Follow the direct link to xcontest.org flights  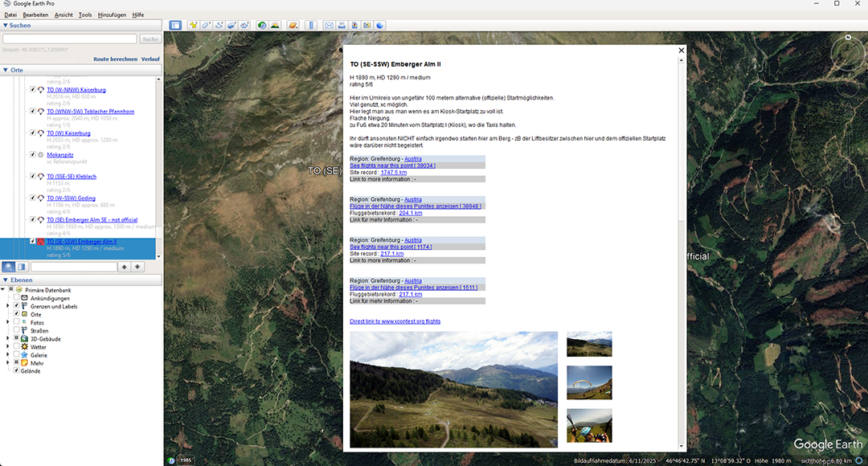coord(395,321)
